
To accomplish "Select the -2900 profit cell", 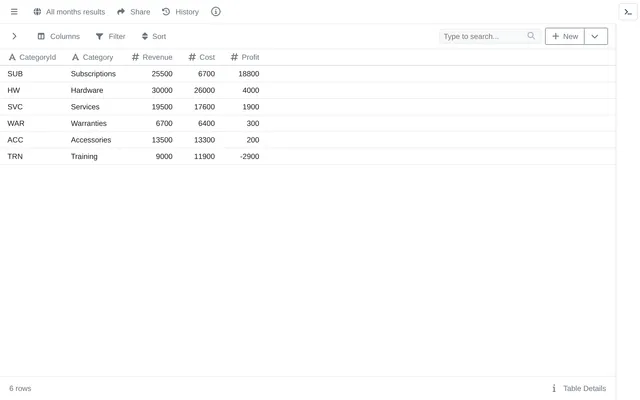I will [x=249, y=156].
